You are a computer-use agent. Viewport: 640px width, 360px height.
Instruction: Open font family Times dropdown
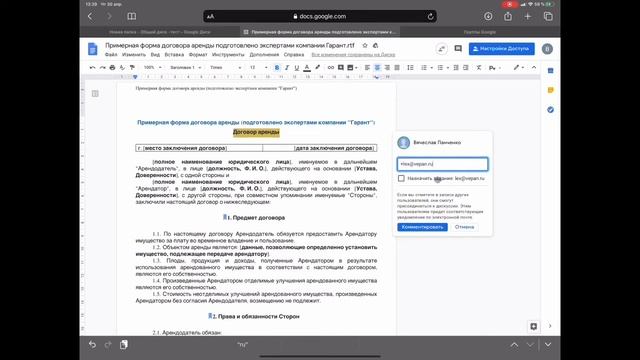(x=225, y=67)
